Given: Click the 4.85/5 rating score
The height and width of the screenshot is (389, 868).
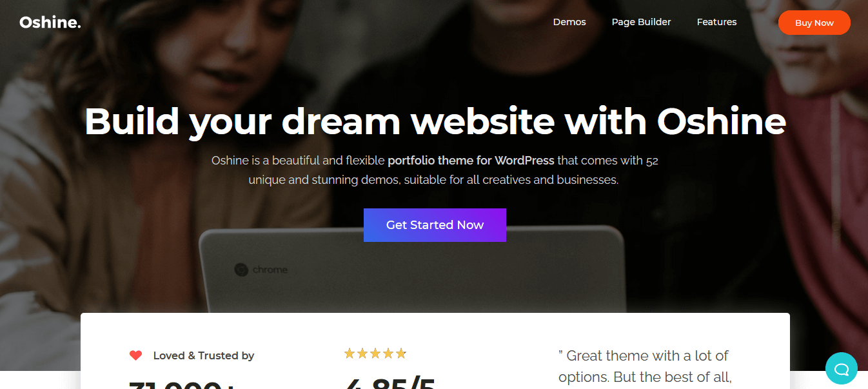Looking at the screenshot, I should click(x=390, y=383).
